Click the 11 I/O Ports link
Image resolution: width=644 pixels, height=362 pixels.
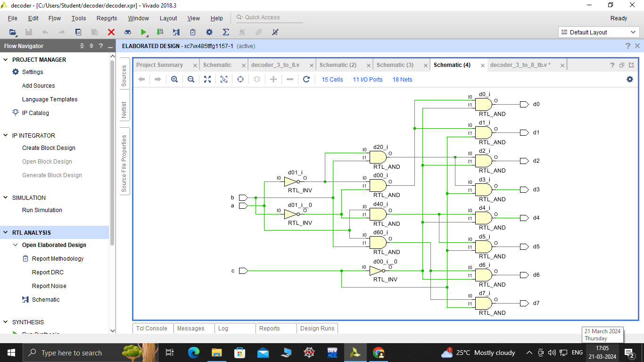[368, 80]
